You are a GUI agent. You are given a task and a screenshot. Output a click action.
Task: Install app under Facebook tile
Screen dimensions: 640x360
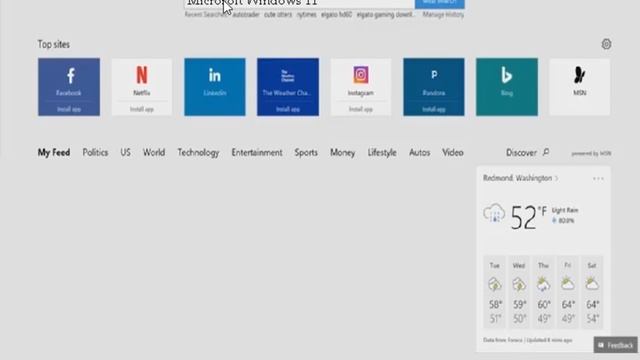pos(69,109)
